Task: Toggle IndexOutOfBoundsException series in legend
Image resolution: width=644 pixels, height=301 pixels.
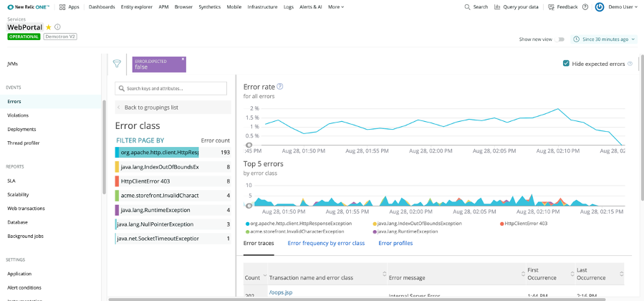Action: (417, 224)
